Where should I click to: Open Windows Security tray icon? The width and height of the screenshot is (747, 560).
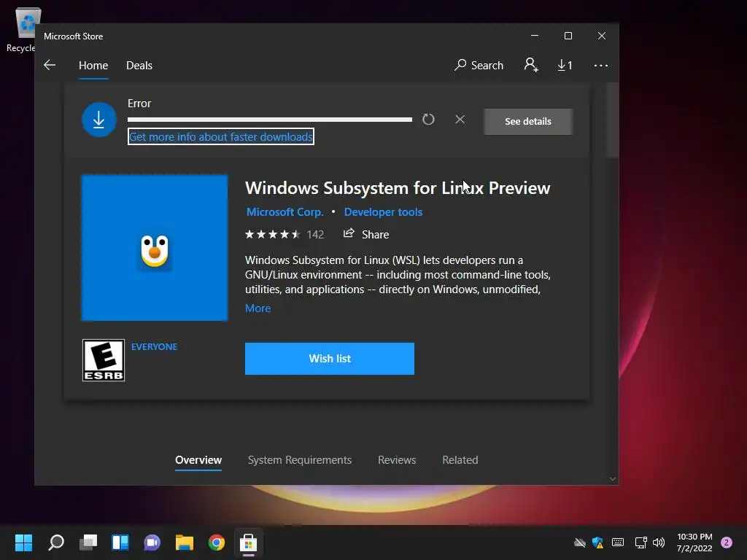click(598, 542)
